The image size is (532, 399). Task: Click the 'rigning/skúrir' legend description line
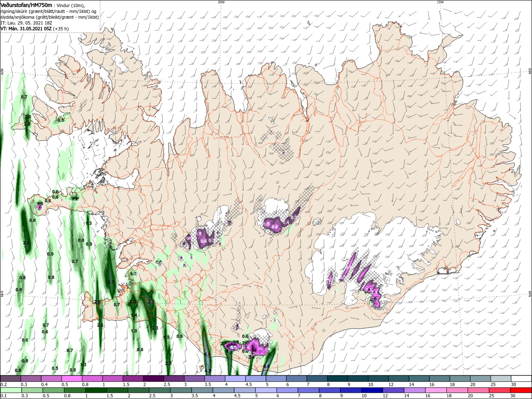48,11
